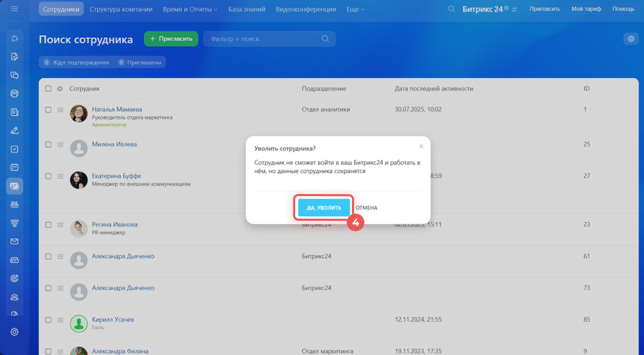Open the payment card icon in sidebar
Viewport: 644px width, 355px height.
(14, 260)
